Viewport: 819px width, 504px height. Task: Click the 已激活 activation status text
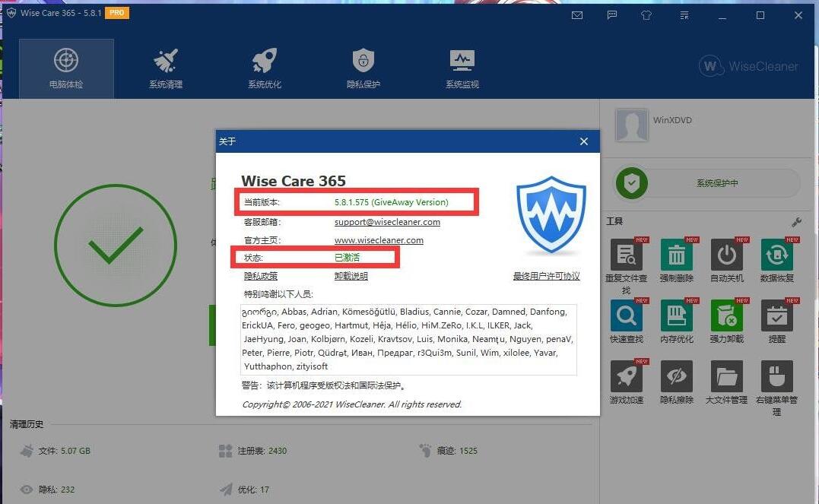click(347, 258)
